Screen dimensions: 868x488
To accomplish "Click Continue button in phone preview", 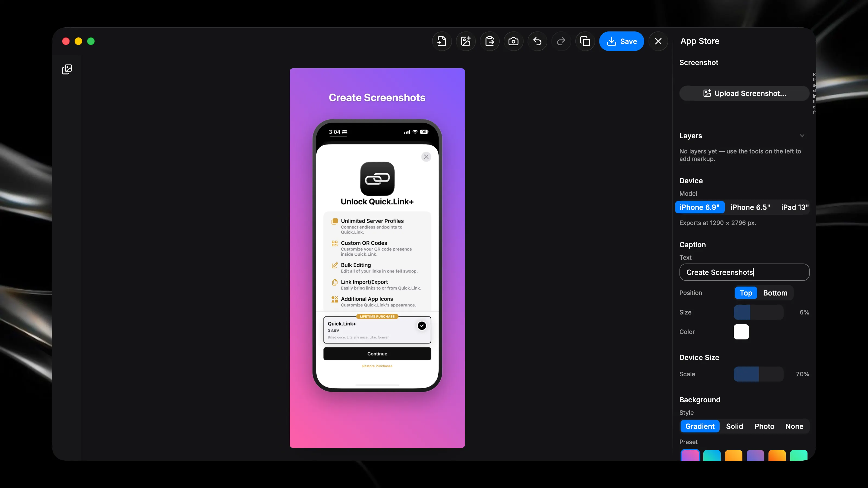I will click(377, 354).
